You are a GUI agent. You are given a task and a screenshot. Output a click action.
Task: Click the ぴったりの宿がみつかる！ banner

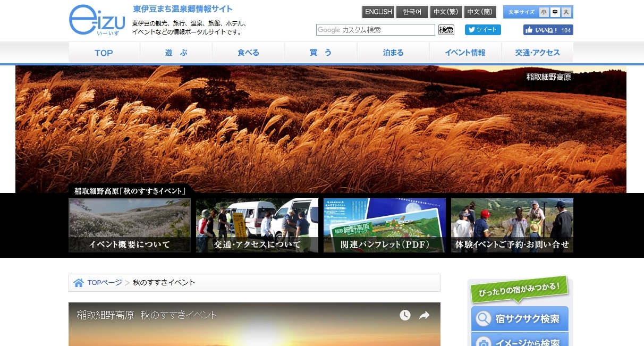519,290
